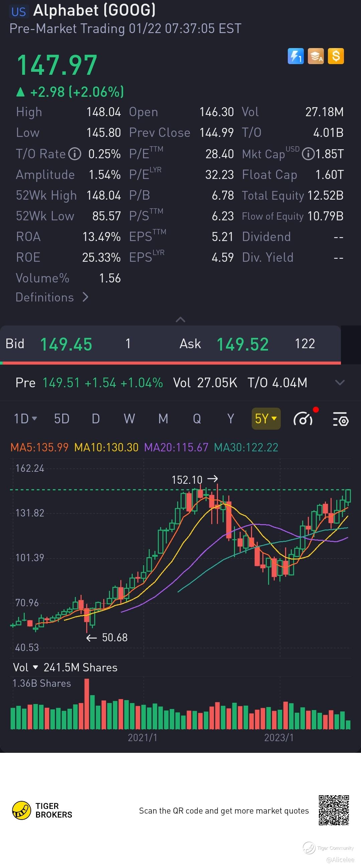Open the T/O Rate info icon

[x=75, y=154]
